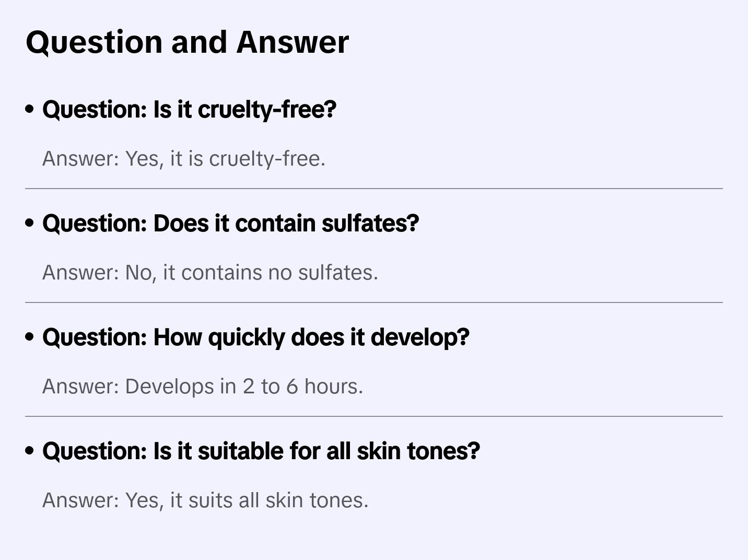Select the answer "No, it contains no sulfates."

[210, 273]
